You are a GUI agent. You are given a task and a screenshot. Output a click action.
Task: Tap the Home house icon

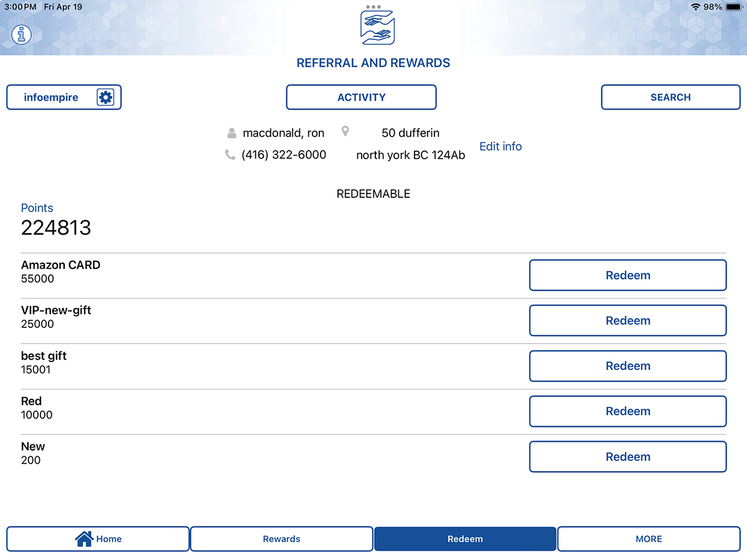(84, 539)
